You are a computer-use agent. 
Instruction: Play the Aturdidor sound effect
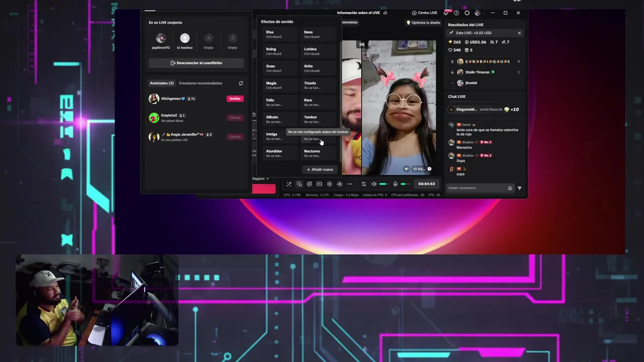click(x=280, y=153)
